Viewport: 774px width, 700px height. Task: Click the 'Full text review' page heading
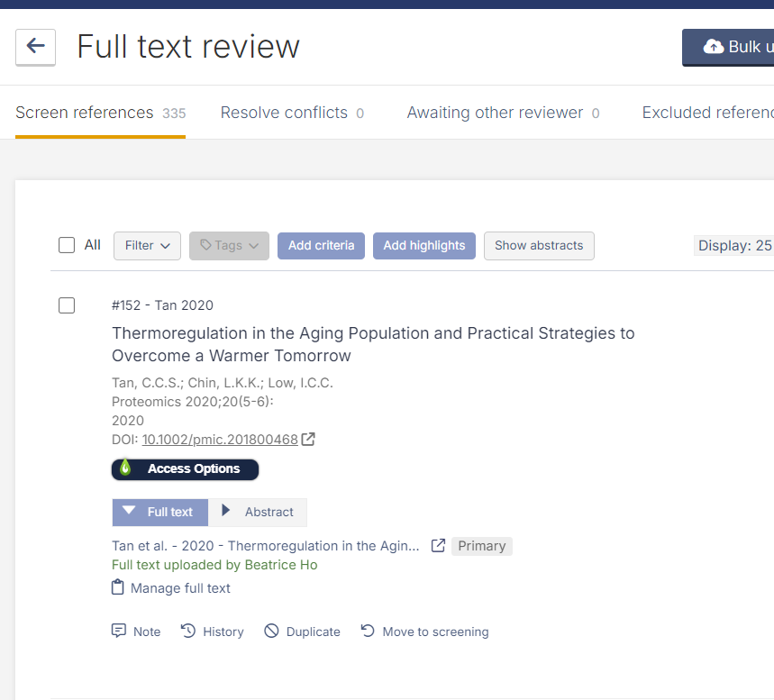(x=188, y=47)
